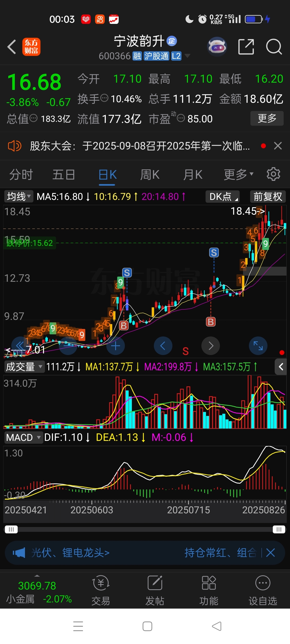
Task: Select the 月K tab
Action: pyautogui.click(x=193, y=175)
